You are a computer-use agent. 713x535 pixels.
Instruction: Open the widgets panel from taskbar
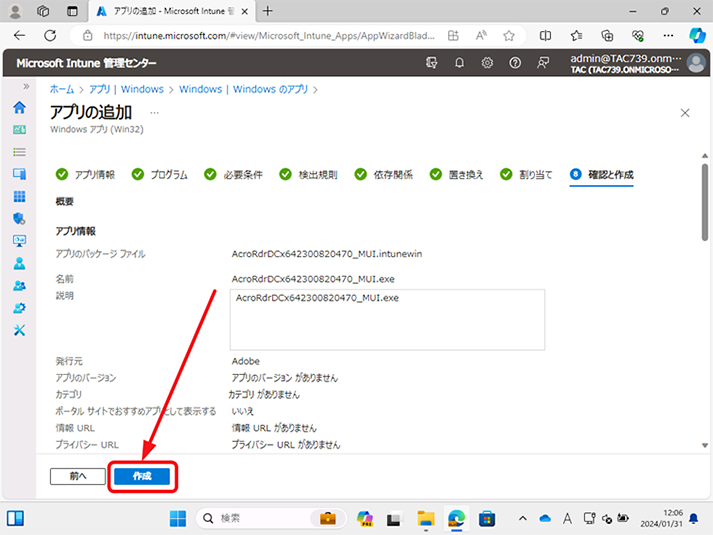click(x=15, y=518)
